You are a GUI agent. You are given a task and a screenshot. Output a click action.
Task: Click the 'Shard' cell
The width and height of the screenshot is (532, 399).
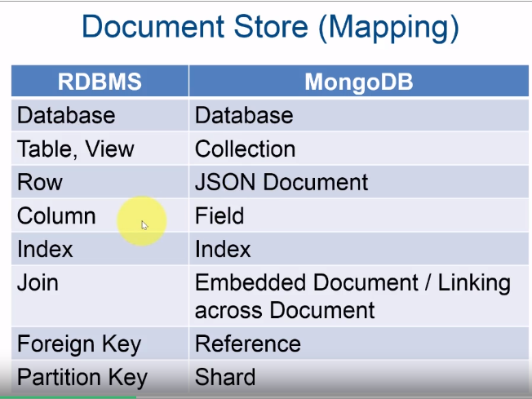(359, 377)
